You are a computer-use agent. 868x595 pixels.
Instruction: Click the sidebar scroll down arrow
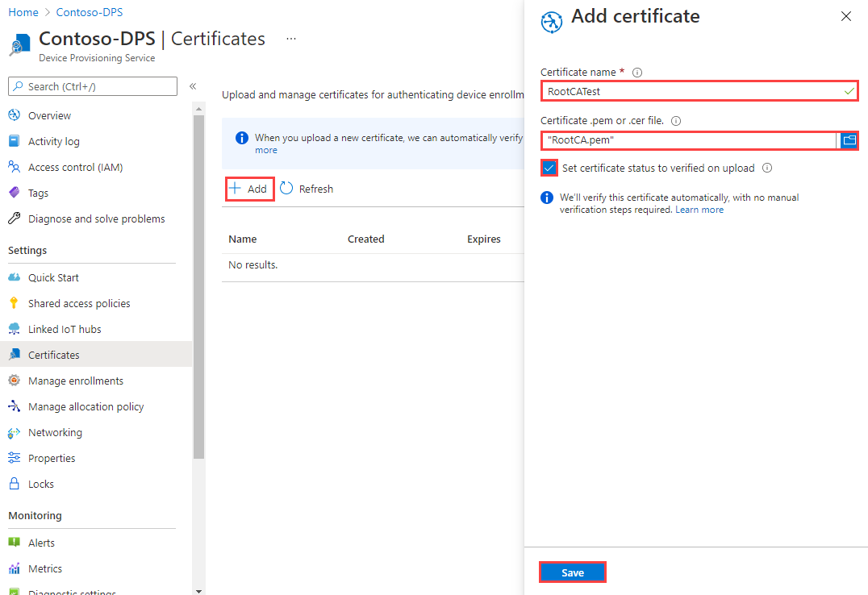tap(198, 591)
